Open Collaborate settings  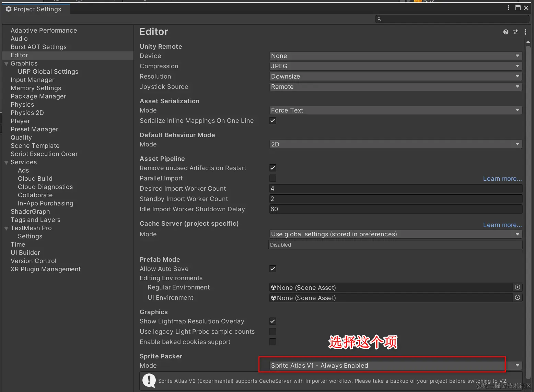pos(35,195)
